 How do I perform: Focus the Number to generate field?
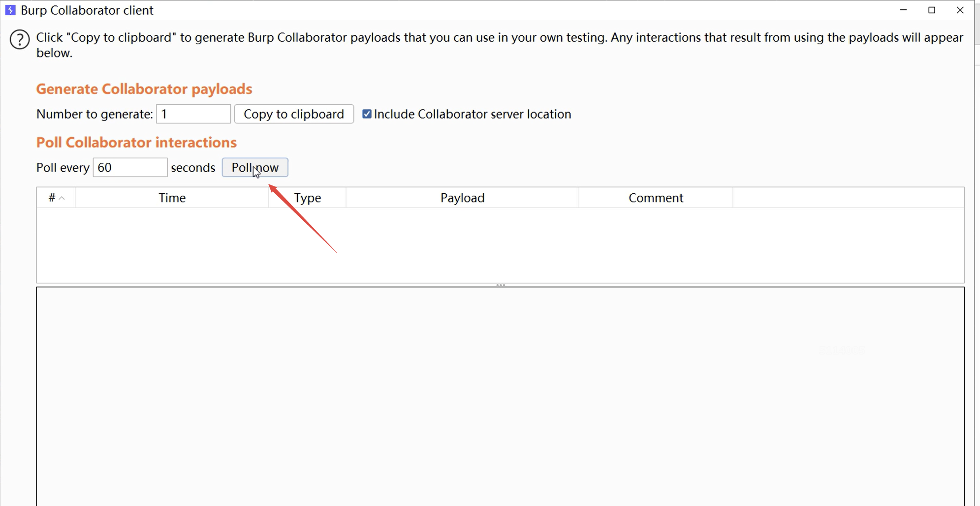193,114
